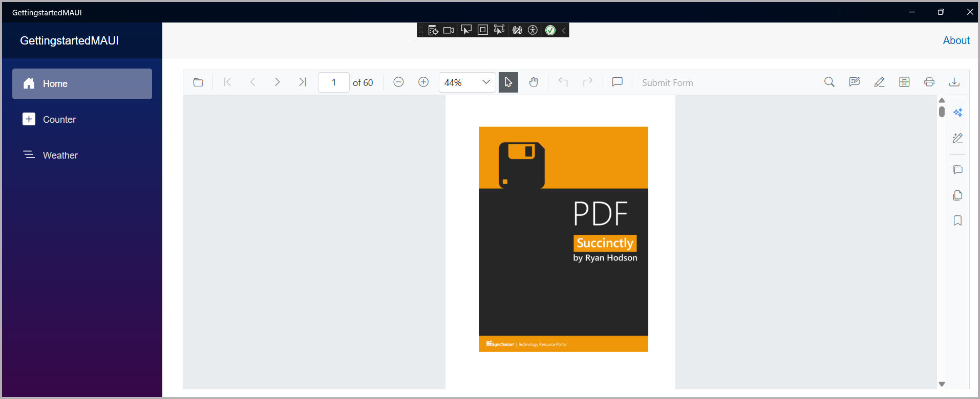Image resolution: width=980 pixels, height=399 pixels.
Task: Open the Weather page
Action: coord(82,156)
